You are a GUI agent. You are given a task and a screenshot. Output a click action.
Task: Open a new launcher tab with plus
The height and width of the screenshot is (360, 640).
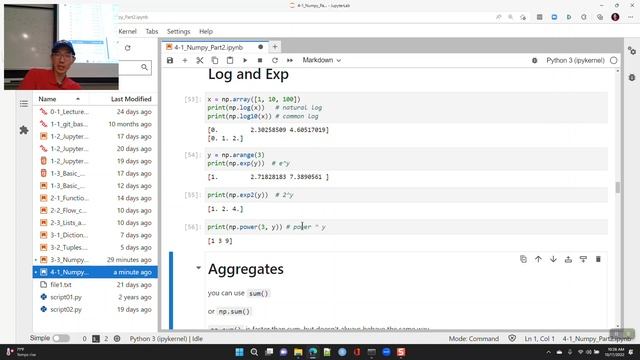275,47
